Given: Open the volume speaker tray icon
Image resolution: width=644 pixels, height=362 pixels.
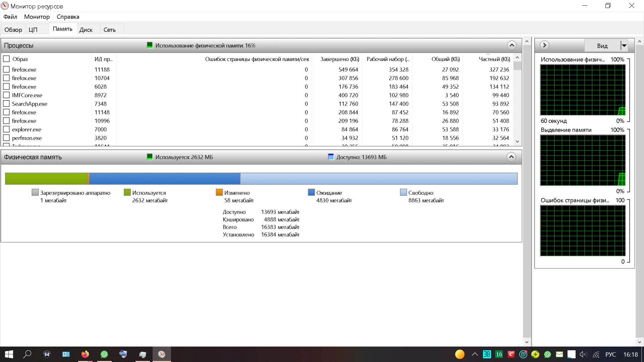Looking at the screenshot, I should click(x=583, y=354).
